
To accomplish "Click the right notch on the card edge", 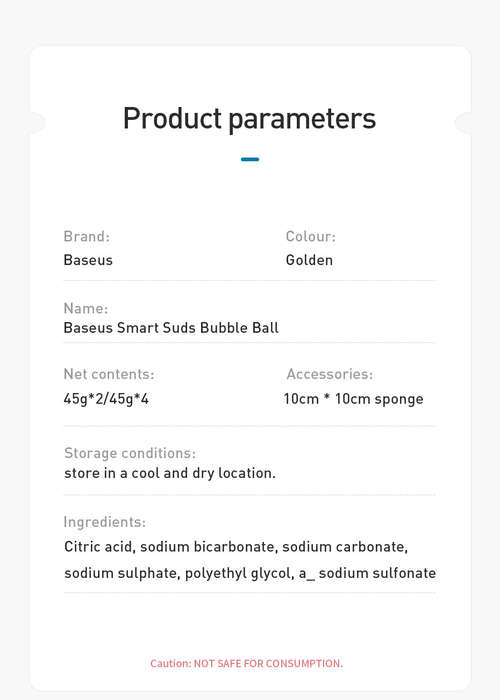I will coord(463,123).
